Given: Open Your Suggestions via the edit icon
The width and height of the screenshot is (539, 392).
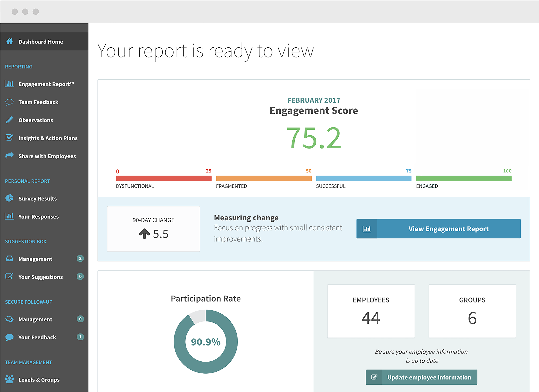Looking at the screenshot, I should pos(10,277).
